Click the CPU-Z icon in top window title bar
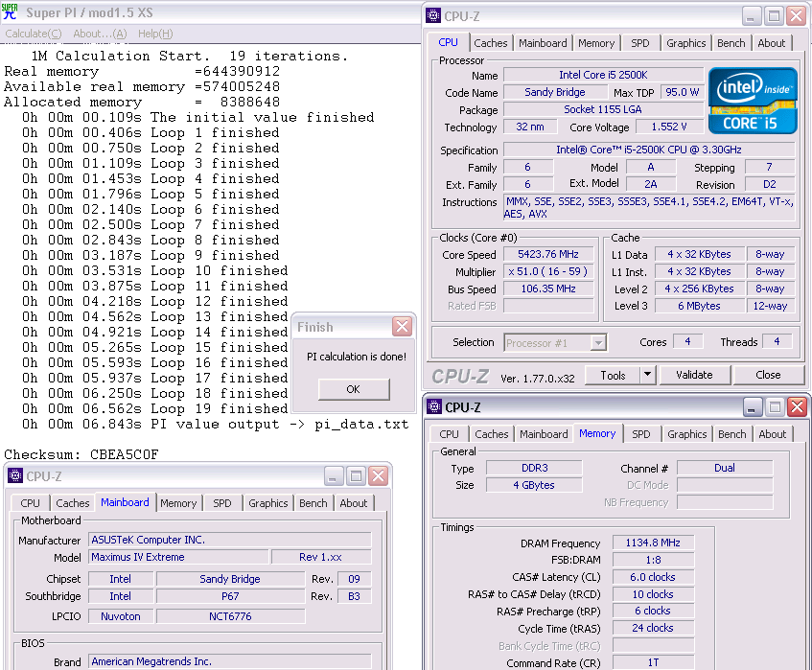Screen dimensions: 812x670 433,15
